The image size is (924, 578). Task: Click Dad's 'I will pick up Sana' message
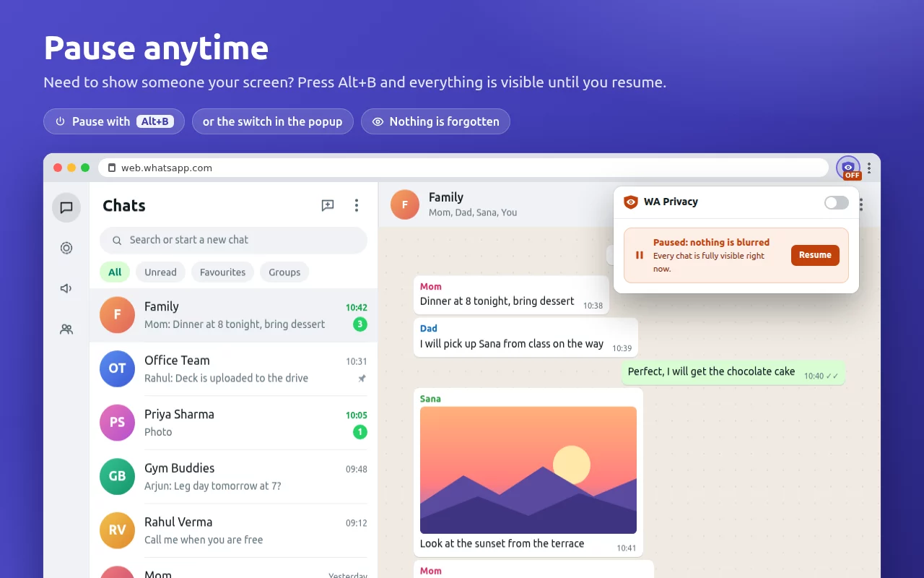click(526, 337)
